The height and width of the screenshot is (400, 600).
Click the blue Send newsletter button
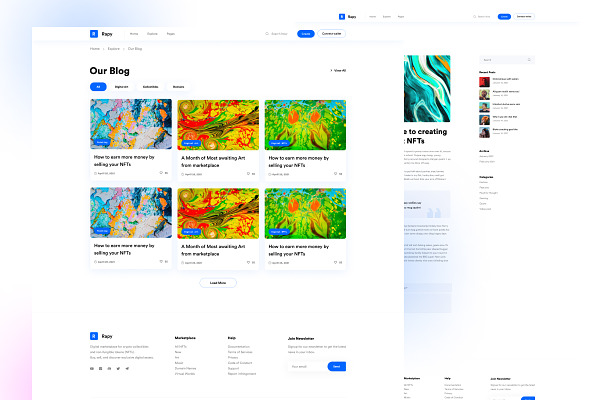[337, 366]
